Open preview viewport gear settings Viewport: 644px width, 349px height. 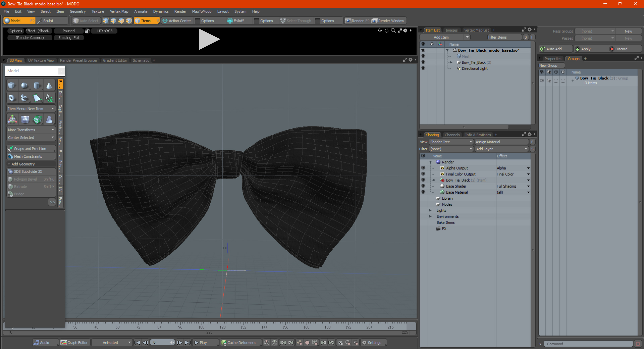[405, 31]
